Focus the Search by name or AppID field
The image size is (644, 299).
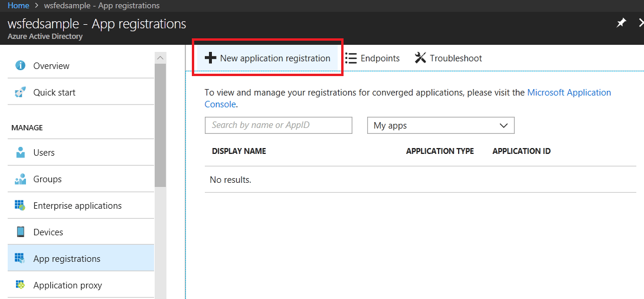(279, 125)
